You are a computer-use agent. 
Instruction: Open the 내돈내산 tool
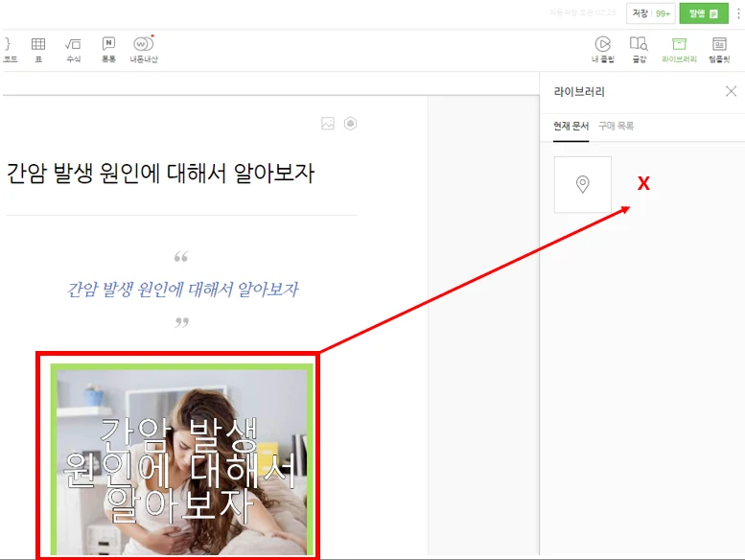point(144,50)
